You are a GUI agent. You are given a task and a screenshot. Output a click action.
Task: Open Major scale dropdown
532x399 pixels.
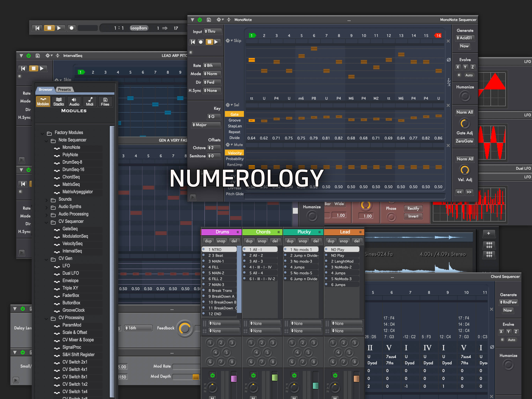click(206, 125)
